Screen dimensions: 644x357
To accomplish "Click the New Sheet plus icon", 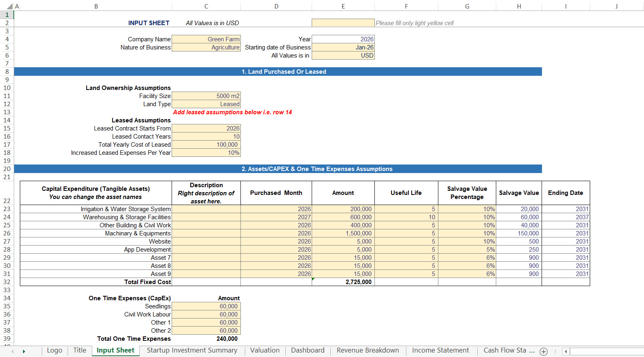I will click(544, 352).
